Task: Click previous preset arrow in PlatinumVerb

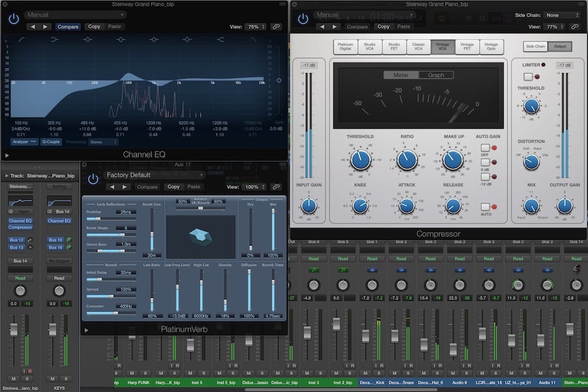Action: pos(112,187)
